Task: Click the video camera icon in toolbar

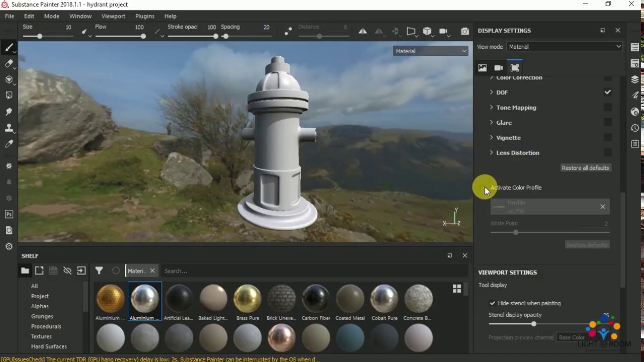Action: (443, 31)
